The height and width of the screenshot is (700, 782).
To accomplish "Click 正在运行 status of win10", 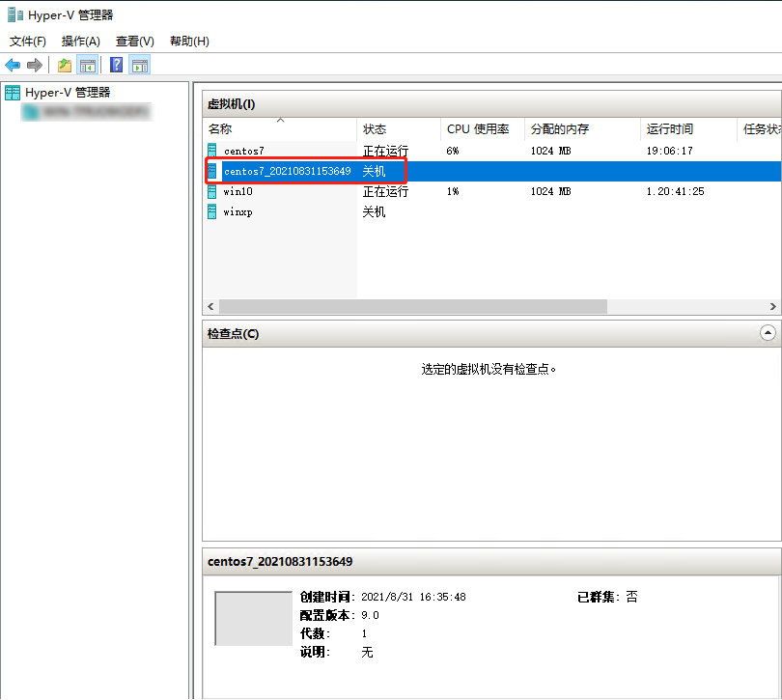I will (385, 191).
